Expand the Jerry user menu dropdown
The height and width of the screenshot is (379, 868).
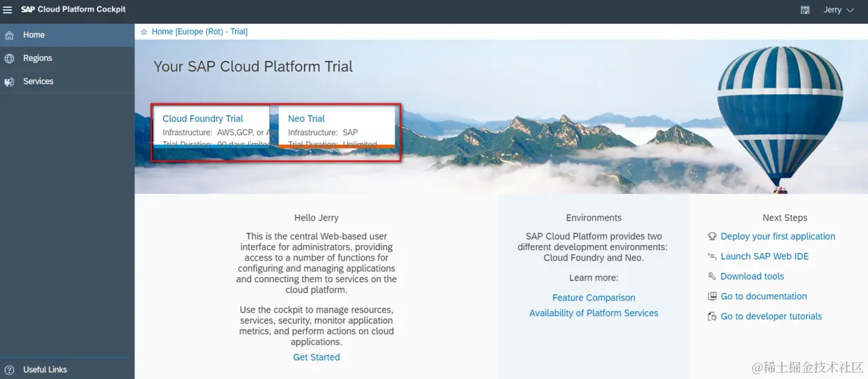pos(839,11)
